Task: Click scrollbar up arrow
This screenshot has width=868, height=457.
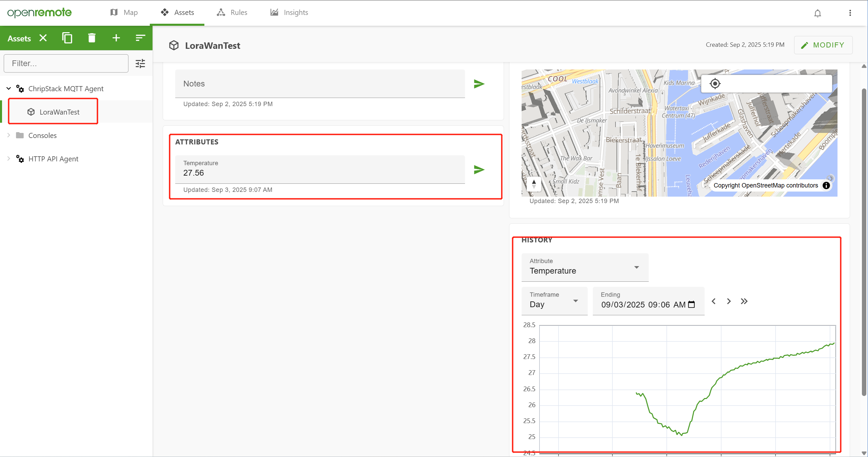Action: 864,66
